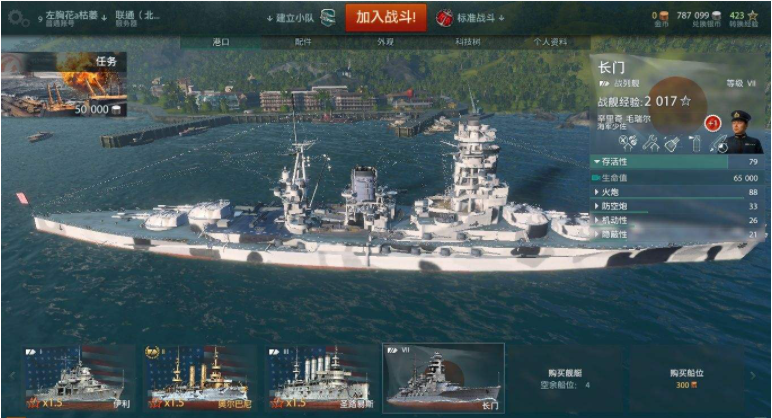Switch to the 科技树 tab
This screenshot has width=772, height=418.
click(x=468, y=42)
